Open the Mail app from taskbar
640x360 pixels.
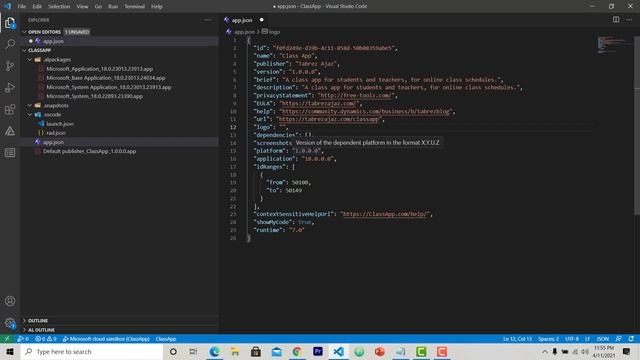click(277, 351)
